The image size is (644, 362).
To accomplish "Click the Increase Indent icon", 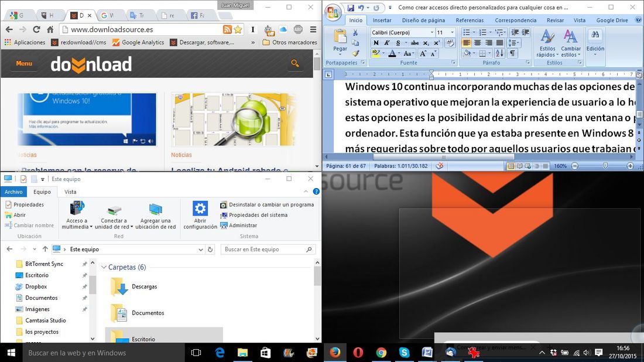I will (525, 32).
